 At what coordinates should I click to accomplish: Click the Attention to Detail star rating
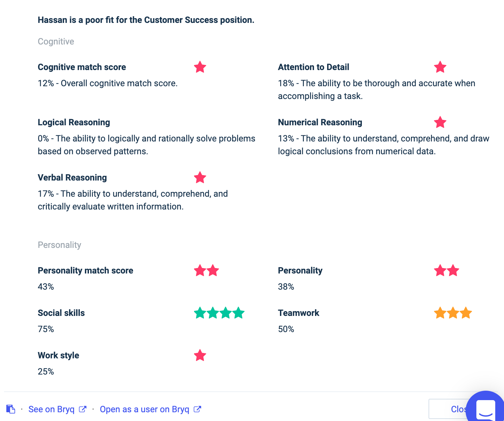440,67
